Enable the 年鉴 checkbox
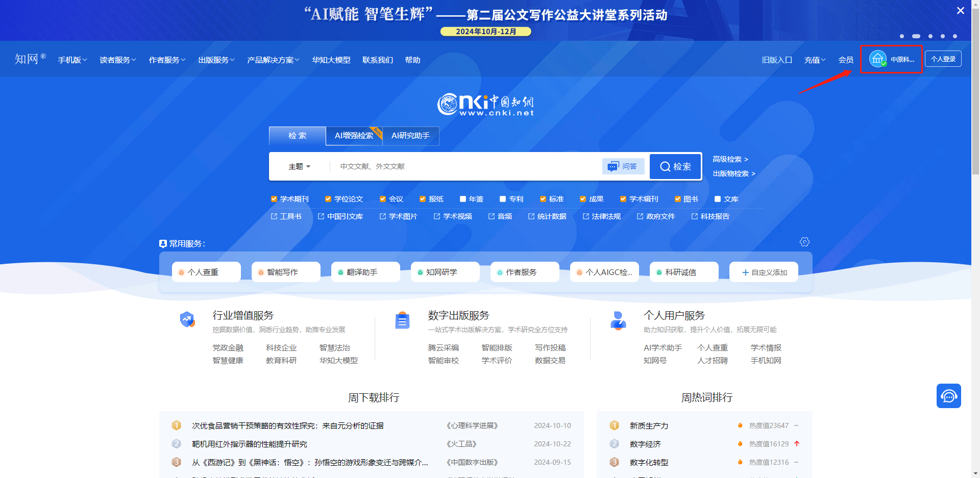The width and height of the screenshot is (980, 478). tap(463, 199)
